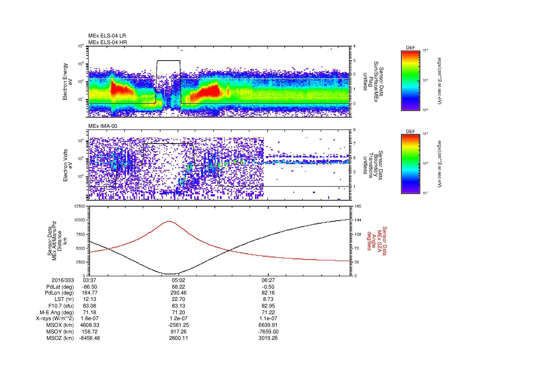The width and height of the screenshot is (555, 392).
Task: Select the date label '2016/333'
Action: coord(63,280)
